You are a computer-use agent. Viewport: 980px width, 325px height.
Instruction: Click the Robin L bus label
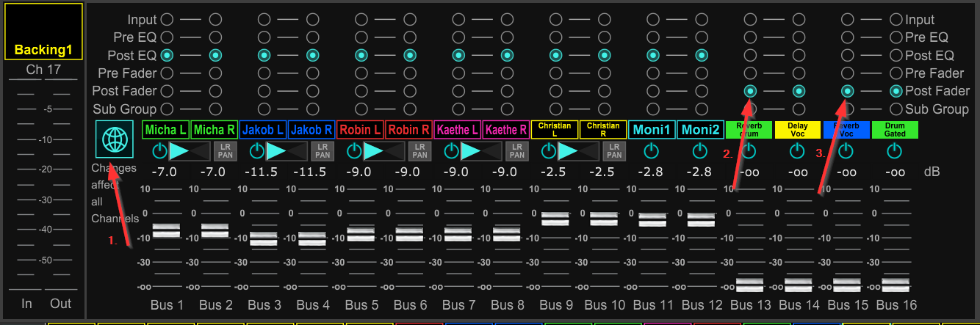pos(361,131)
